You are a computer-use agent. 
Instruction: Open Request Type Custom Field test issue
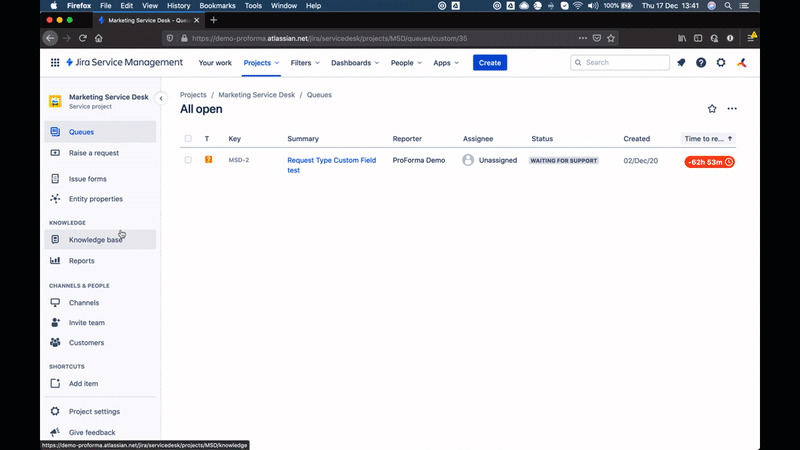pyautogui.click(x=332, y=165)
